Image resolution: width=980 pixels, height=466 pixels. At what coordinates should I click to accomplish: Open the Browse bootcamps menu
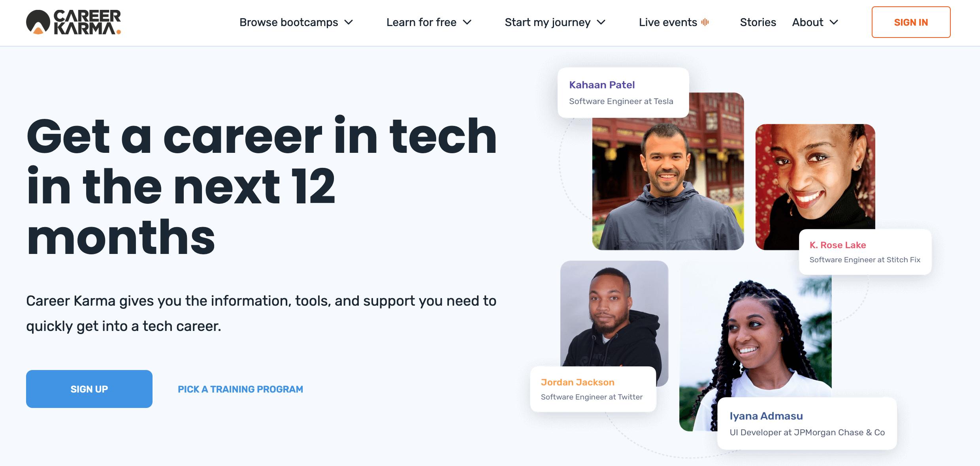289,22
